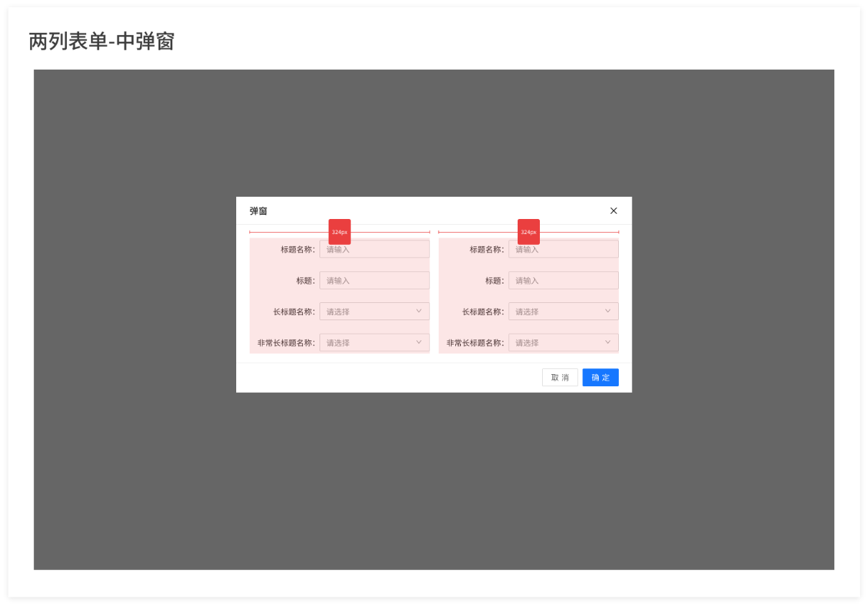This screenshot has width=868, height=606.
Task: Close the 弹窗 dialog with the X icon
Action: [613, 210]
